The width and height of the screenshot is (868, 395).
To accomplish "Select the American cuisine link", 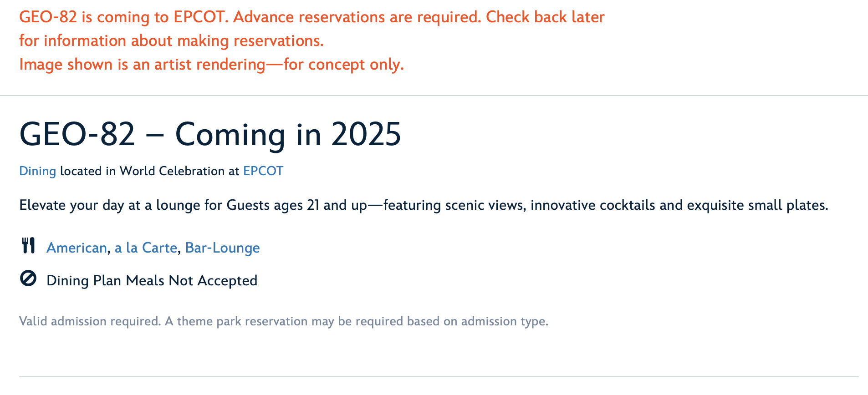I will pyautogui.click(x=77, y=248).
